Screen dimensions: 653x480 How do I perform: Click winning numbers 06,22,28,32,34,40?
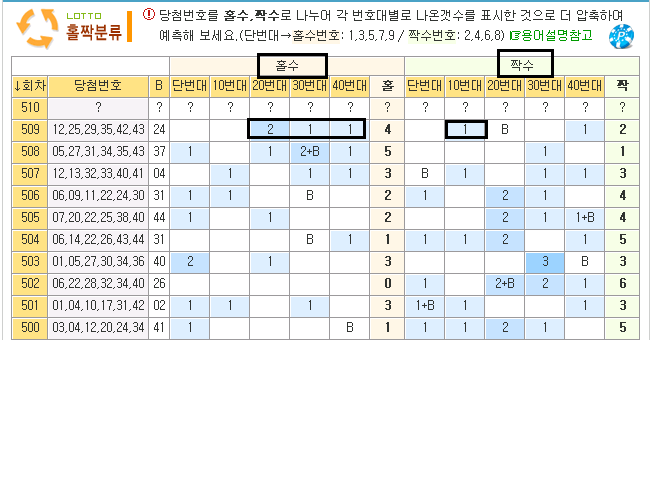point(98,283)
